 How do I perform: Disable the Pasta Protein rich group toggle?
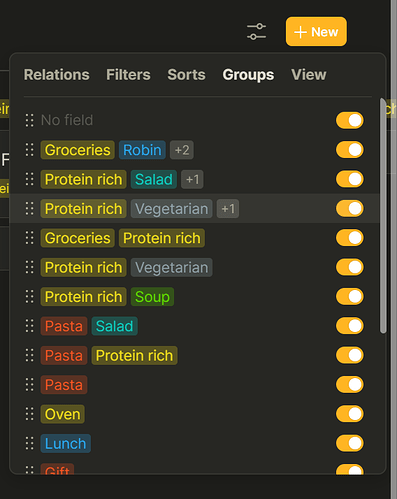pos(350,355)
